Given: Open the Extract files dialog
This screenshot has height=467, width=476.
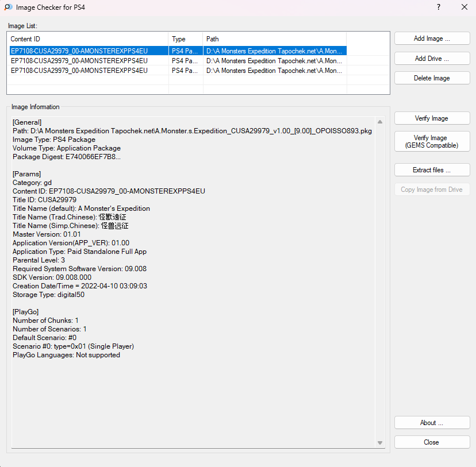Looking at the screenshot, I should point(432,170).
